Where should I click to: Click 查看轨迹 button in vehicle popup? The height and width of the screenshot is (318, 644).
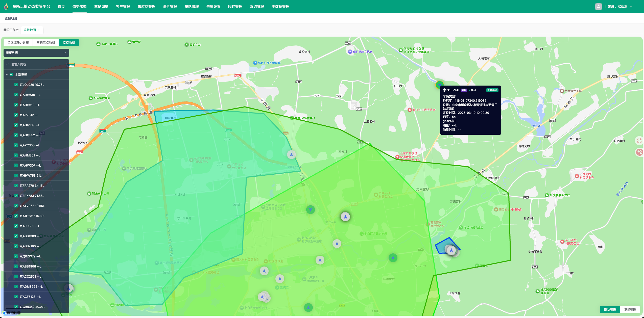[x=492, y=90]
